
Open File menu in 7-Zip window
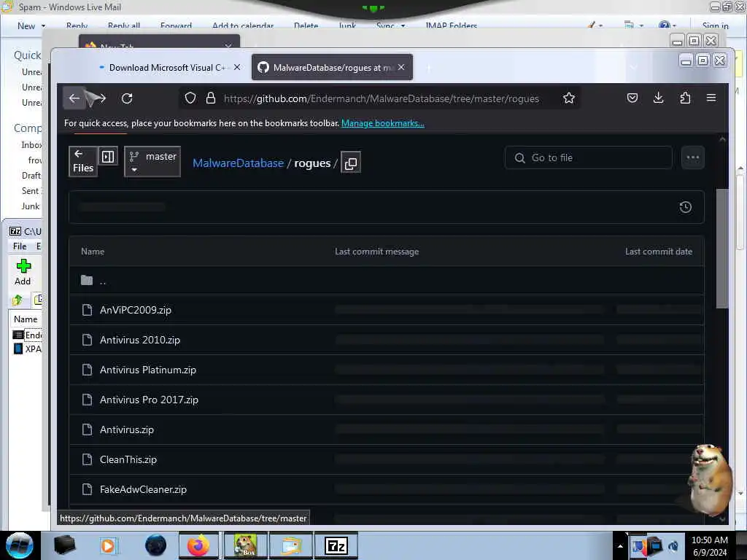click(20, 246)
